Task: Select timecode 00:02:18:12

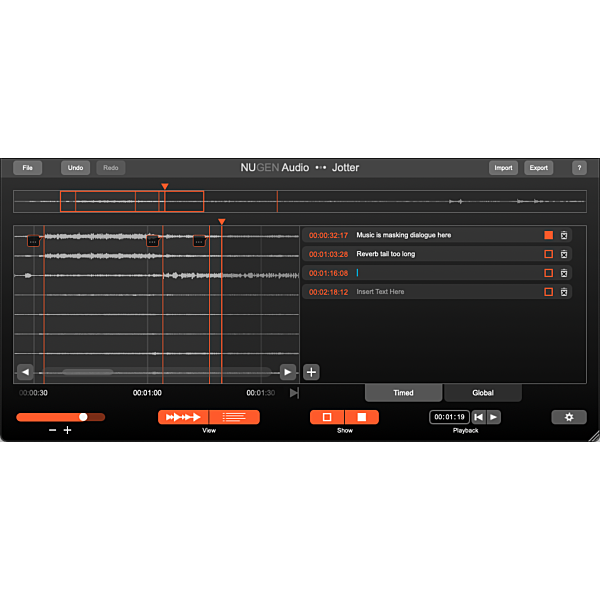Action: 328,292
